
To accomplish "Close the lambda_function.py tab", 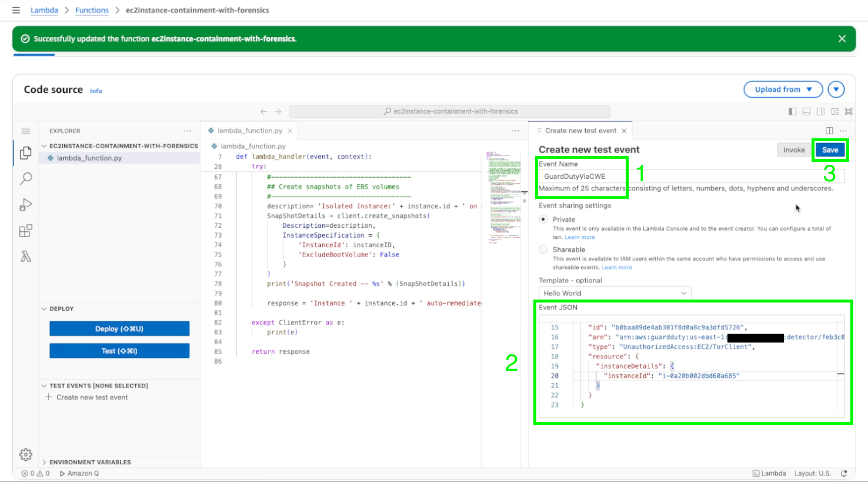I will tap(290, 131).
